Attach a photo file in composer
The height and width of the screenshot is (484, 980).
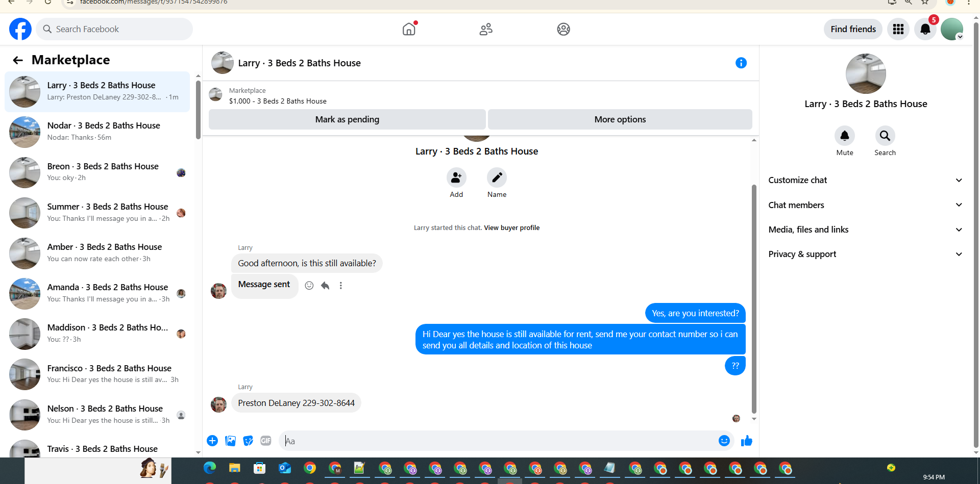[x=231, y=441]
